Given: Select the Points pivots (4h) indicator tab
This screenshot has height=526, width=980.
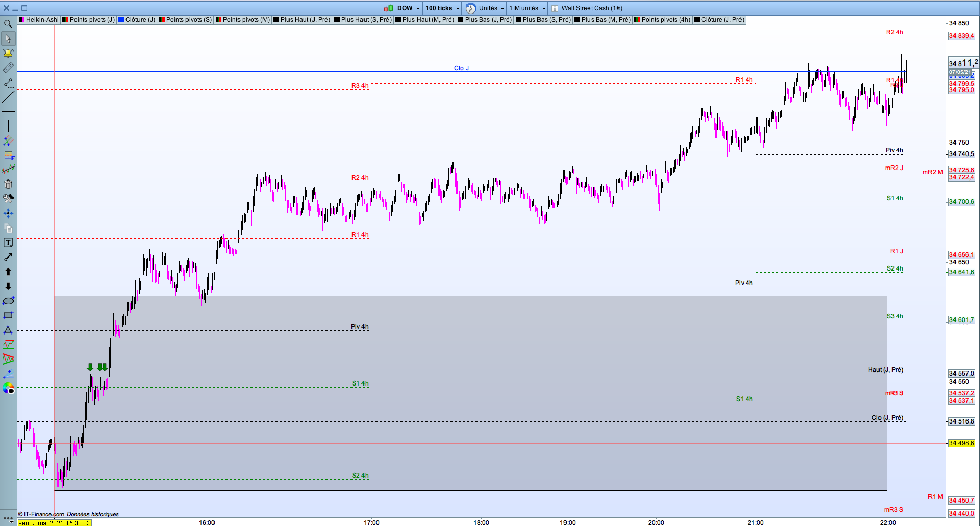Looking at the screenshot, I should point(662,20).
